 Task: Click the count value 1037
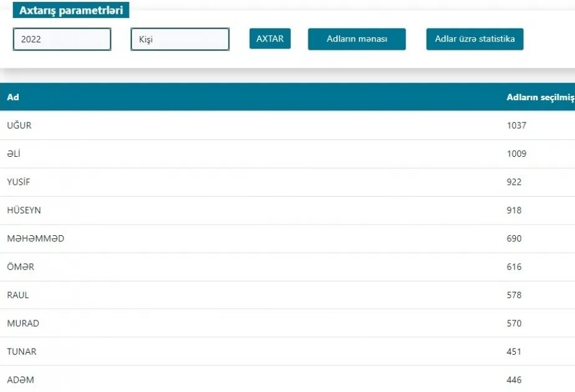(x=516, y=125)
